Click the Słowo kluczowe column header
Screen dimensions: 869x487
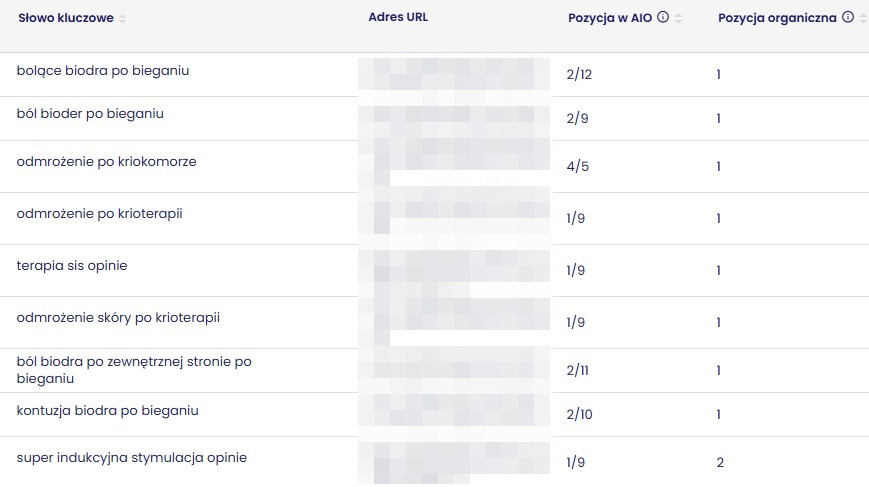tap(65, 18)
